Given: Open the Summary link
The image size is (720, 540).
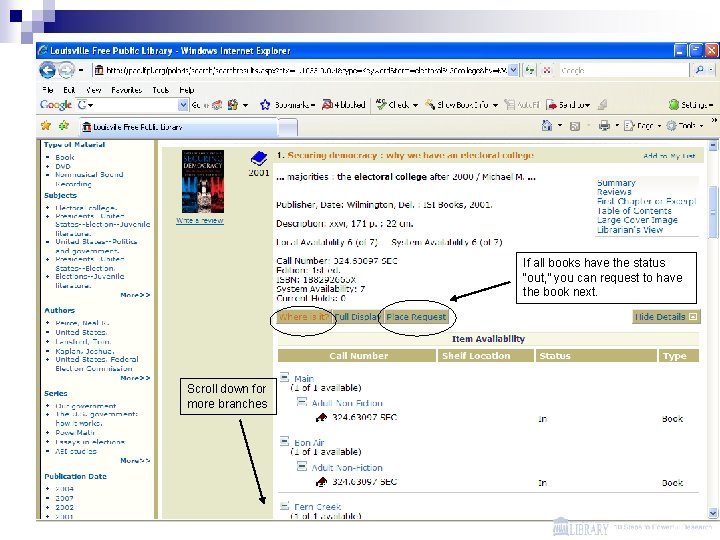Looking at the screenshot, I should click(616, 183).
